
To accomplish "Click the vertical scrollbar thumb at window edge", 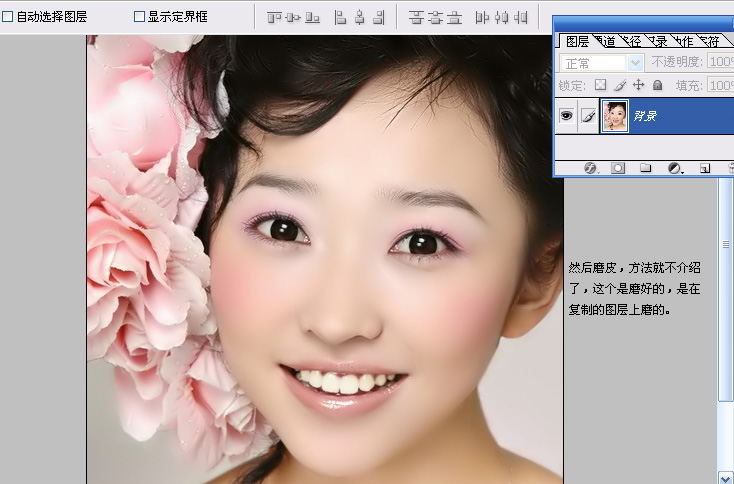I will tap(726, 289).
